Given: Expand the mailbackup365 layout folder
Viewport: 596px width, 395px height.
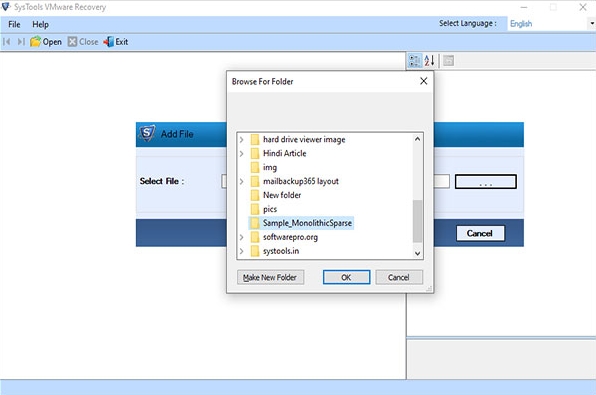Looking at the screenshot, I should (241, 181).
